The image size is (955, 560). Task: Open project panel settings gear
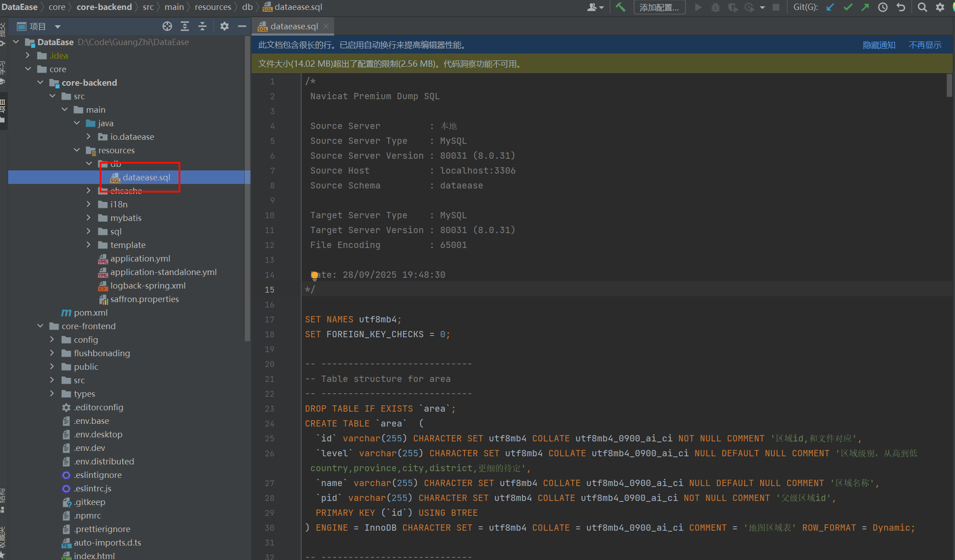(x=224, y=26)
